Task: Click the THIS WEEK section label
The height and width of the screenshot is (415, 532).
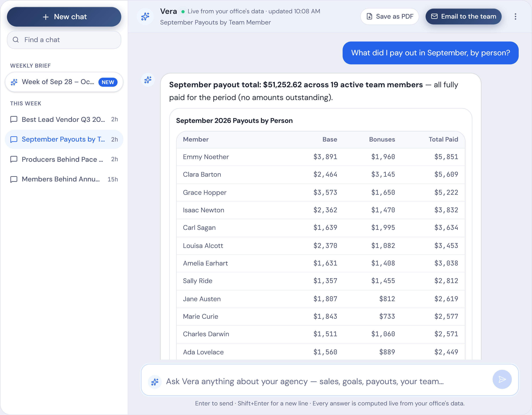Action: pyautogui.click(x=26, y=104)
